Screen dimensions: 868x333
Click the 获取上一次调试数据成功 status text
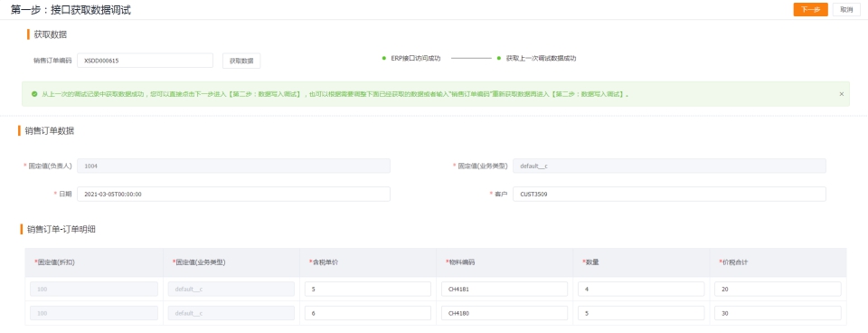[541, 58]
